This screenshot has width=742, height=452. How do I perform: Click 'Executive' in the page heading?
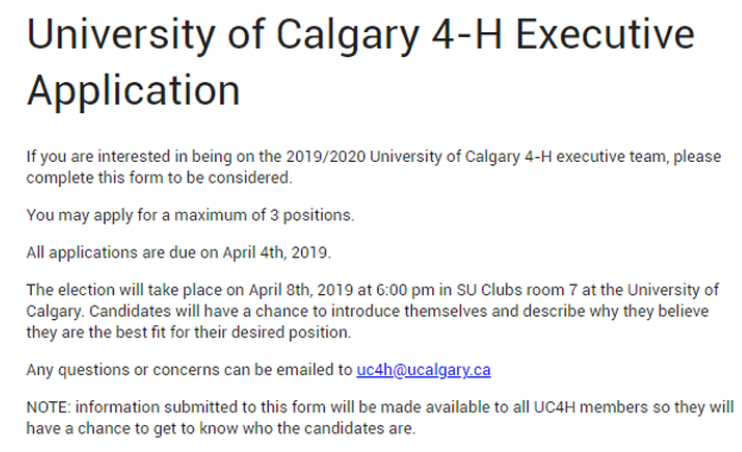605,35
